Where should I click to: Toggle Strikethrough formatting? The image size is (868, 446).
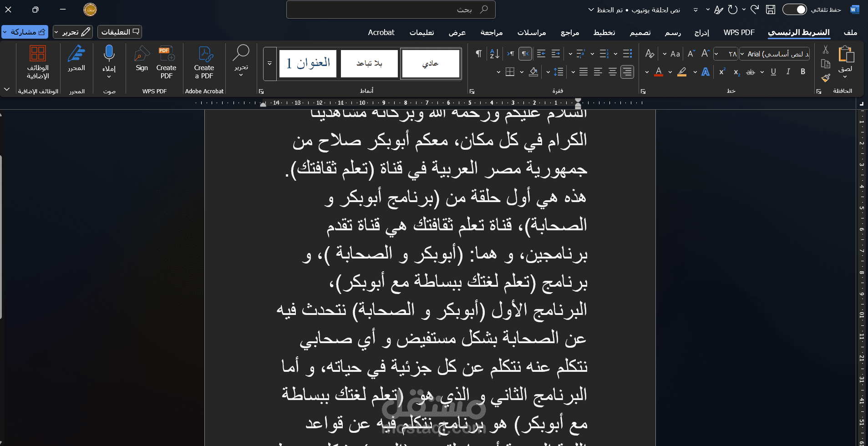(x=751, y=72)
